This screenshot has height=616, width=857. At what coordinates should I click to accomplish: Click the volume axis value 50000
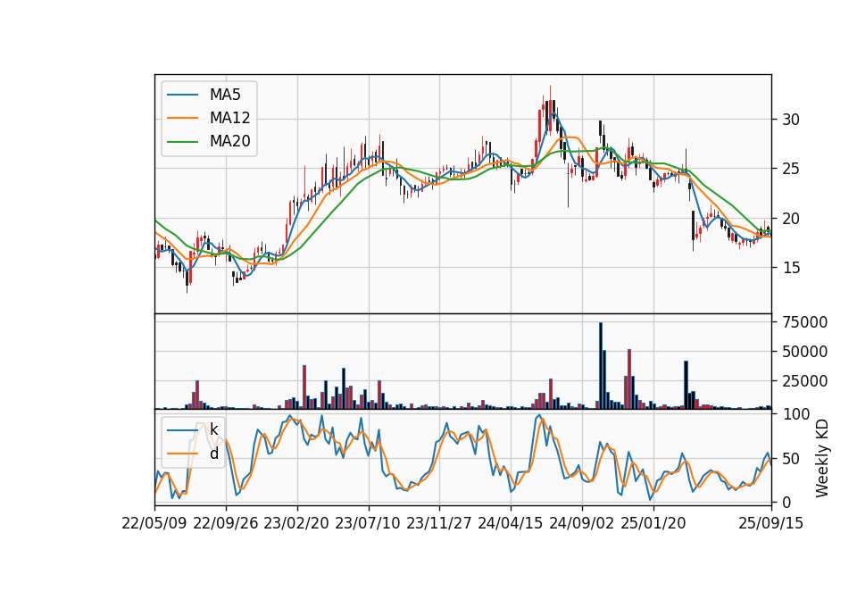coord(804,352)
